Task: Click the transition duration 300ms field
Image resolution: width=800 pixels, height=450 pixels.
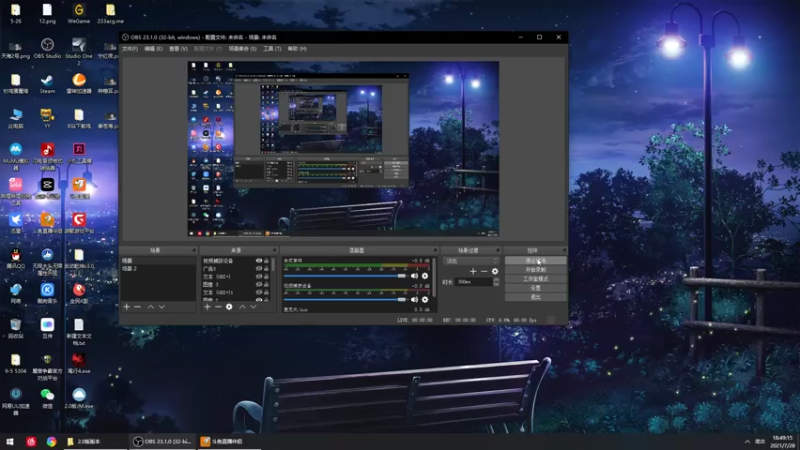Action: (x=474, y=282)
